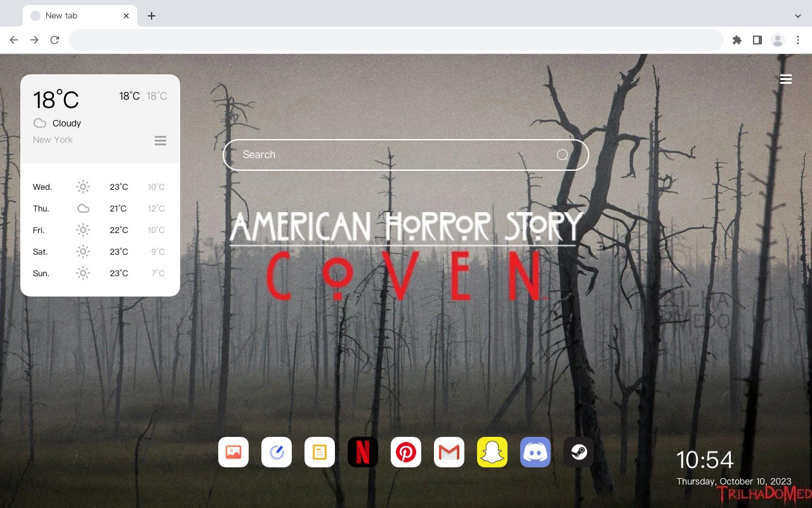
Task: Click the Thu. forecast row label
Action: pos(41,208)
